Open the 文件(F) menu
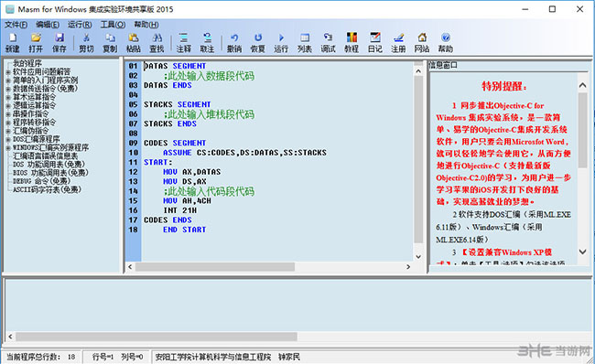This screenshot has width=595, height=364. (16, 25)
